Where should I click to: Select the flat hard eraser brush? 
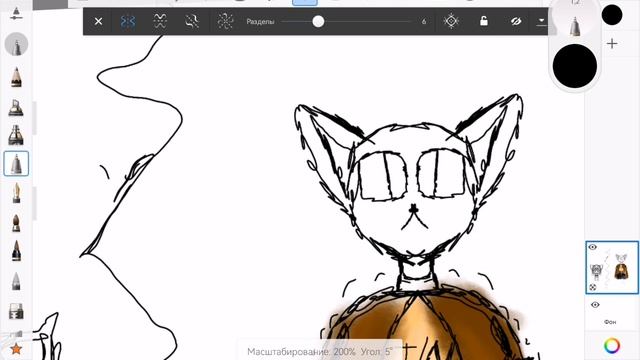coord(16,311)
